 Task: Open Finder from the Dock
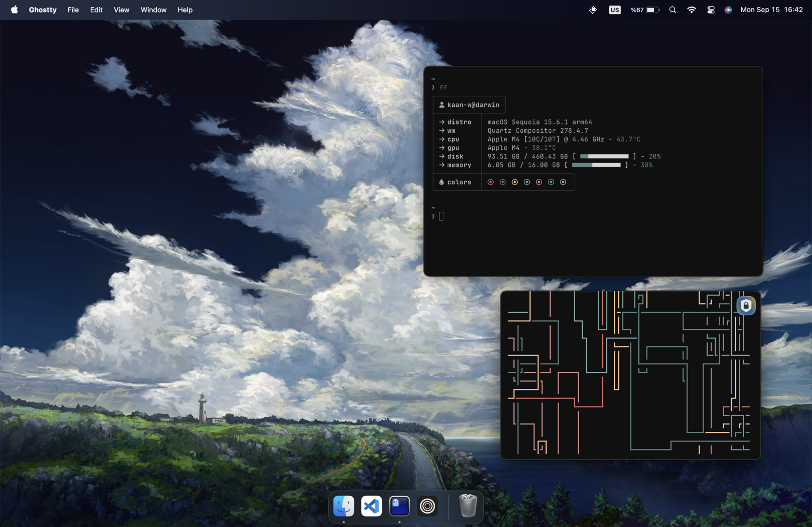point(344,506)
